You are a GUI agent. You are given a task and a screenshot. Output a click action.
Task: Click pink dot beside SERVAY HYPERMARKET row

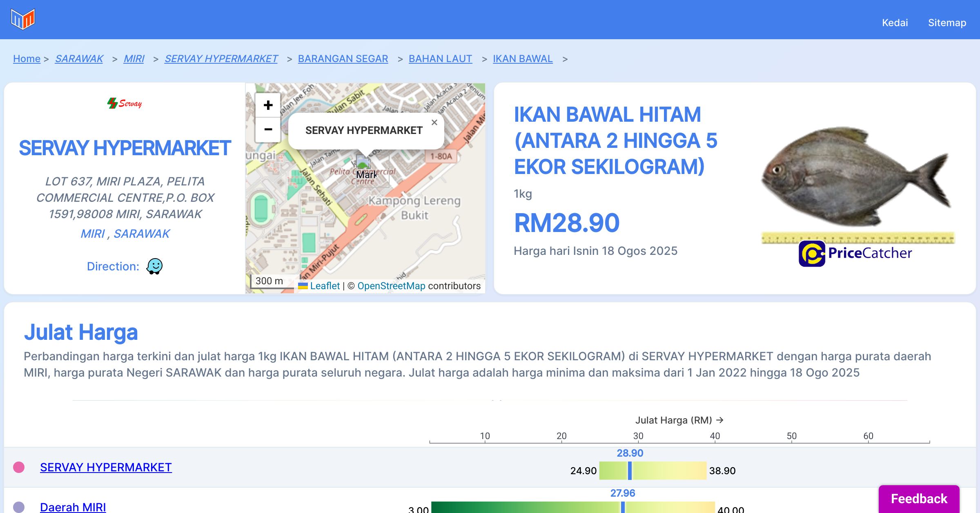tap(19, 467)
